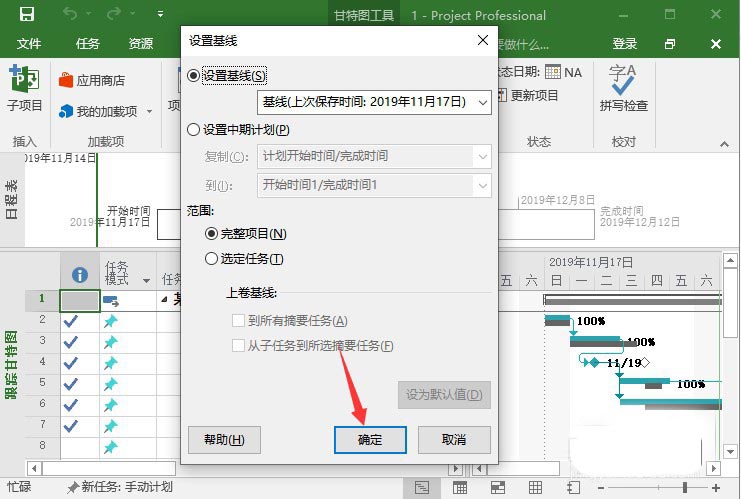Click the Task Usage view icon in status bar
The height and width of the screenshot is (499, 741).
(x=460, y=488)
